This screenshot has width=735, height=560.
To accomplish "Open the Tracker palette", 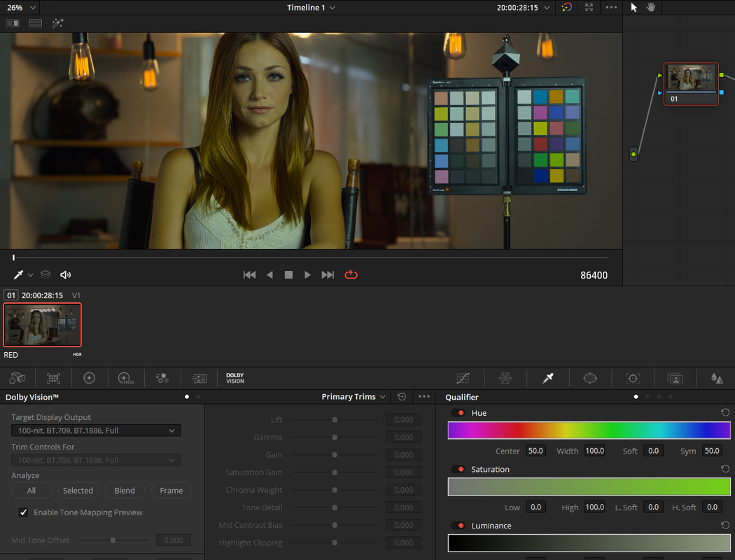I will point(633,378).
